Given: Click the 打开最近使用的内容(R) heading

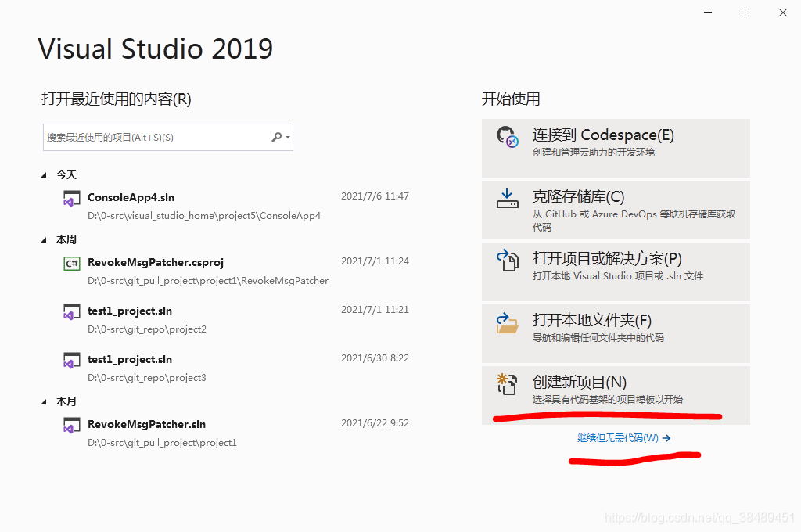Looking at the screenshot, I should click(117, 99).
